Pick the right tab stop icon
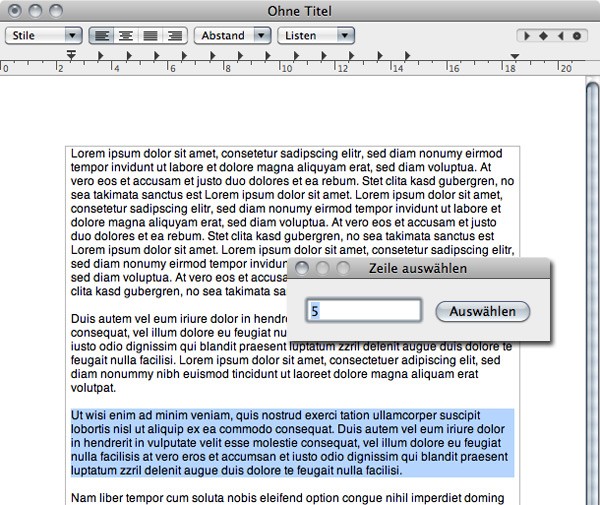This screenshot has width=600, height=505. point(560,36)
